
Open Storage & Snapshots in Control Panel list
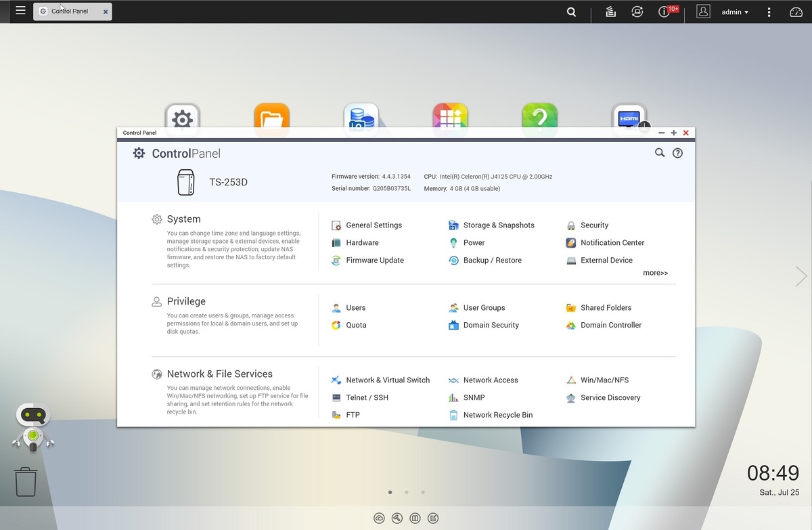click(491, 225)
